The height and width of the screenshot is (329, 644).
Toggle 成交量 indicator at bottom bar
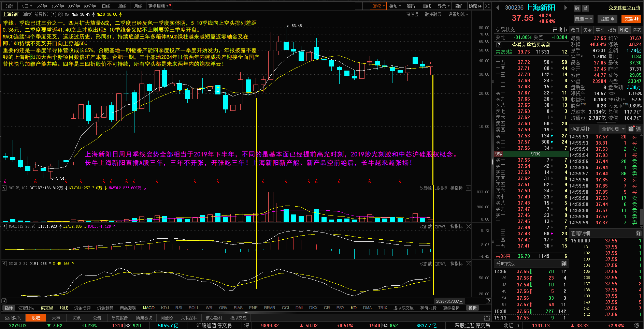(47, 308)
